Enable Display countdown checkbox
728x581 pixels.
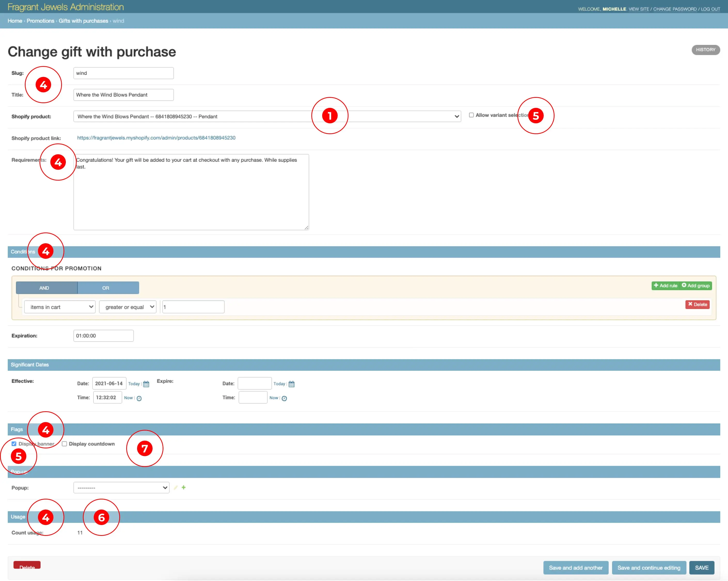[x=64, y=444]
